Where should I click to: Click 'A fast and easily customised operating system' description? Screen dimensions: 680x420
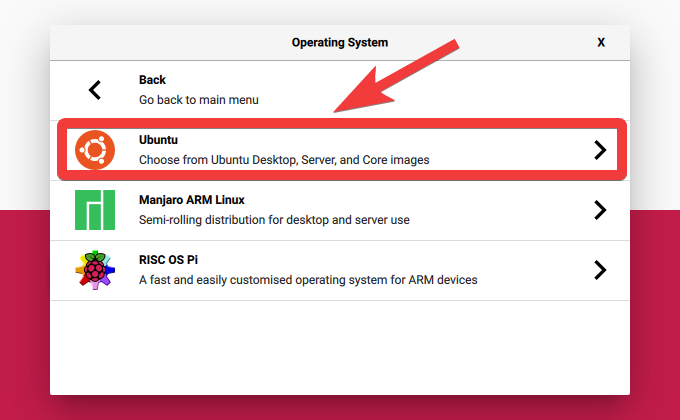pos(308,280)
